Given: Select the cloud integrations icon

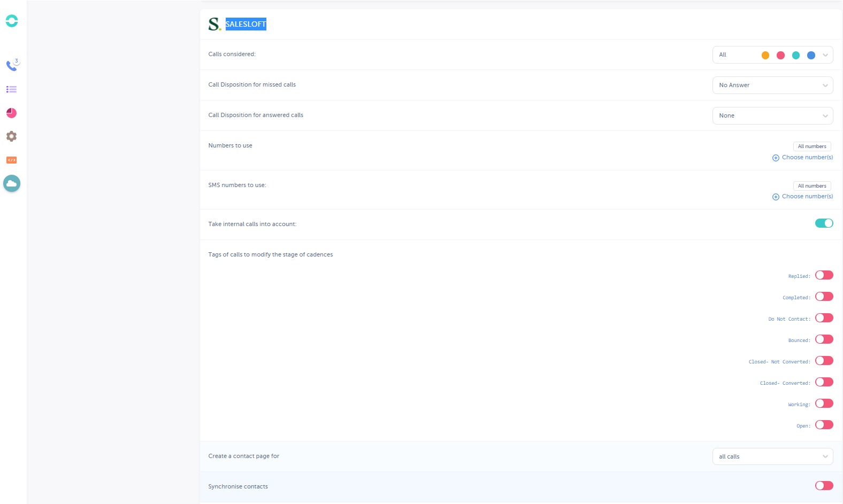Looking at the screenshot, I should 11,183.
